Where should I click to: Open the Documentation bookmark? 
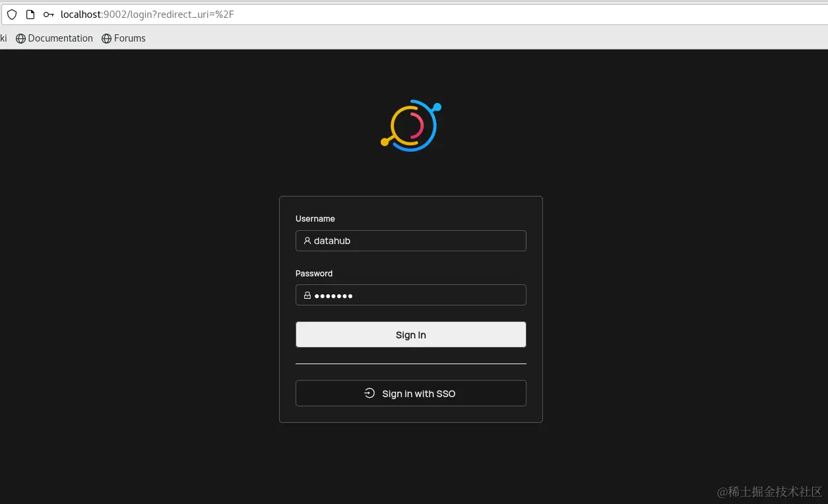(60, 38)
